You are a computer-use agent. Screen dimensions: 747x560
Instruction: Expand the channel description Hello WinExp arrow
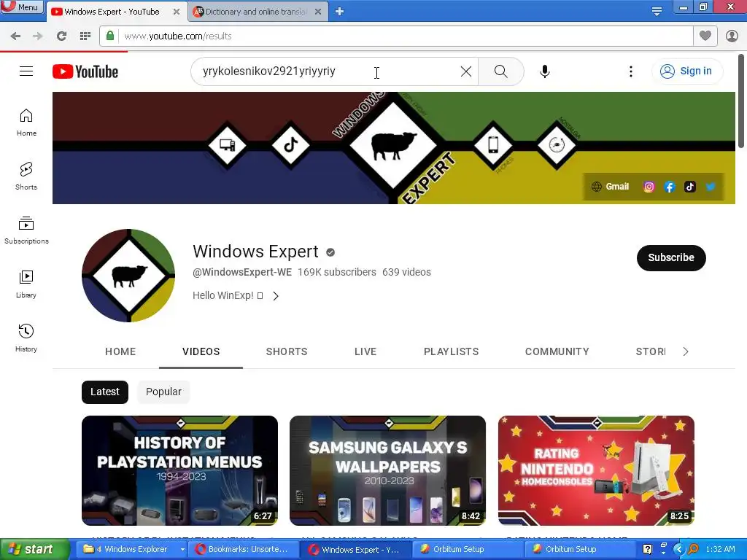pyautogui.click(x=275, y=296)
